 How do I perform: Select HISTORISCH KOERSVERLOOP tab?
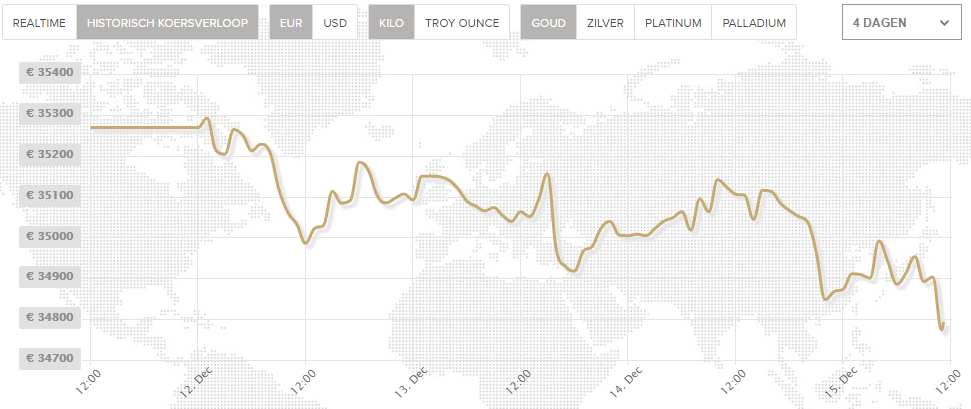click(x=167, y=22)
